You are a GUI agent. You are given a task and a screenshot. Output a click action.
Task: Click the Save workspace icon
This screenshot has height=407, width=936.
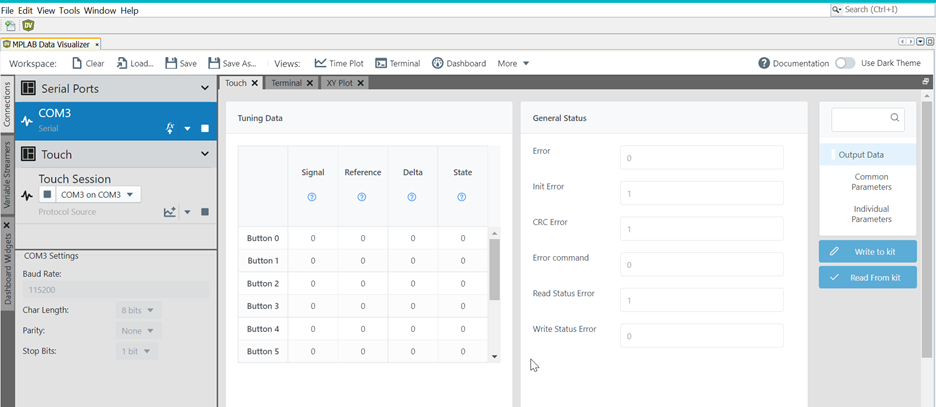171,63
